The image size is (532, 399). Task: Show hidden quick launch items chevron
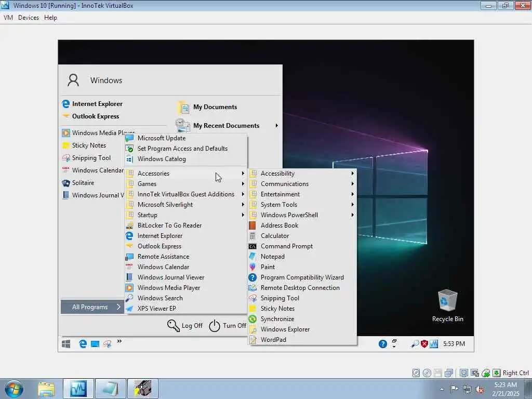coord(119,341)
